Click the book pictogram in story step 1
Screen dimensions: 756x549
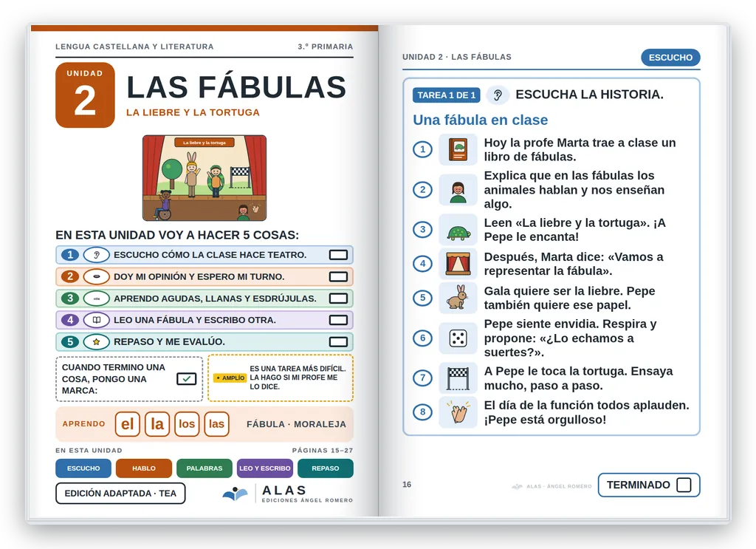pyautogui.click(x=458, y=149)
